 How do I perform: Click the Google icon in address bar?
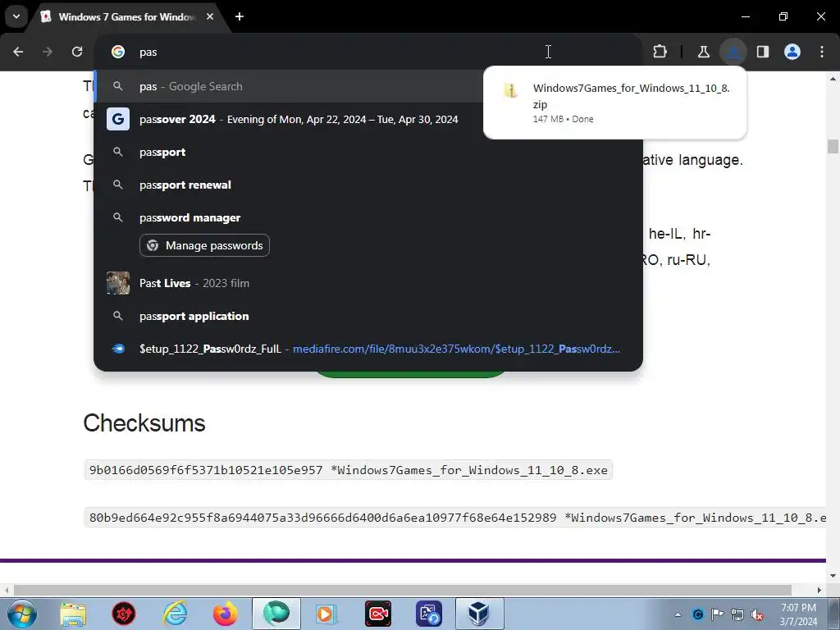coord(118,52)
